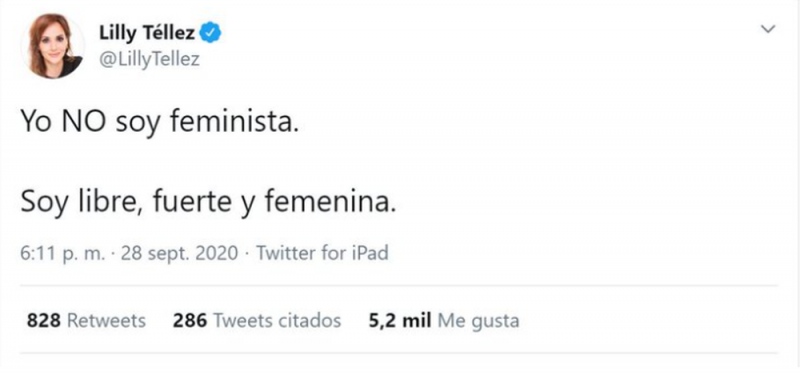View the 286 Tweets citados list
Image resolution: width=800 pixels, height=375 pixels.
coord(257,321)
